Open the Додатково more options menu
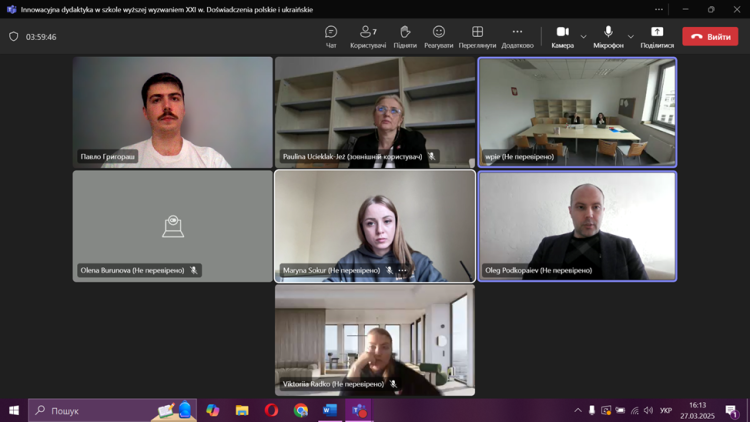Screen dimensions: 750x422 (x=517, y=36)
